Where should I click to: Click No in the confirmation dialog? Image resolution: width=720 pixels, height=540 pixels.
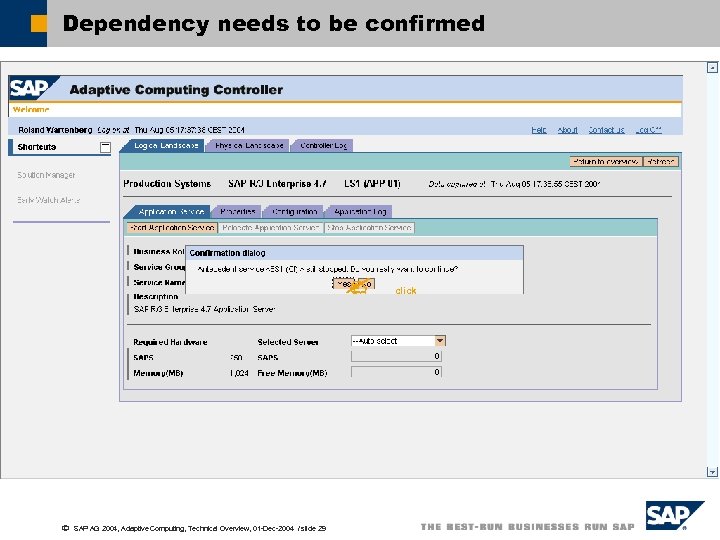point(366,284)
